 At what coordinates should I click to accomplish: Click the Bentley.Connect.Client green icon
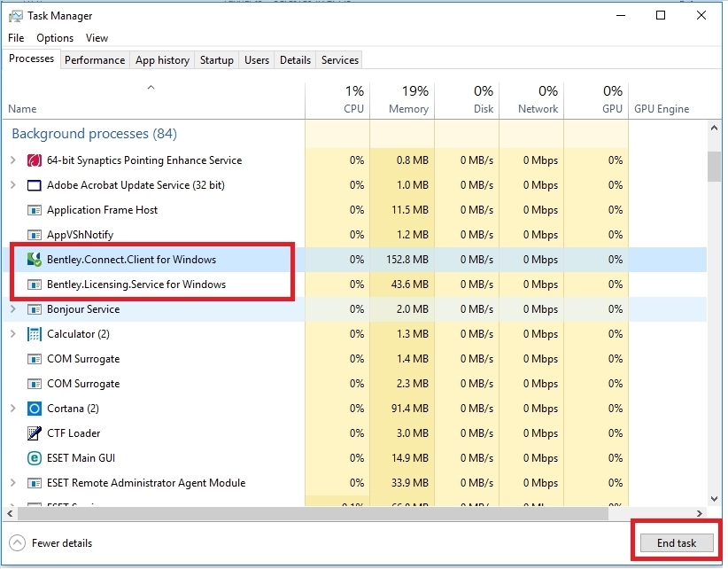[35, 260]
